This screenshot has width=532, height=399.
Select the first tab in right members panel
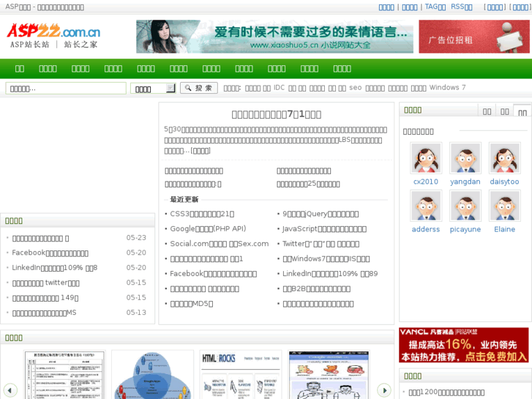coord(487,111)
